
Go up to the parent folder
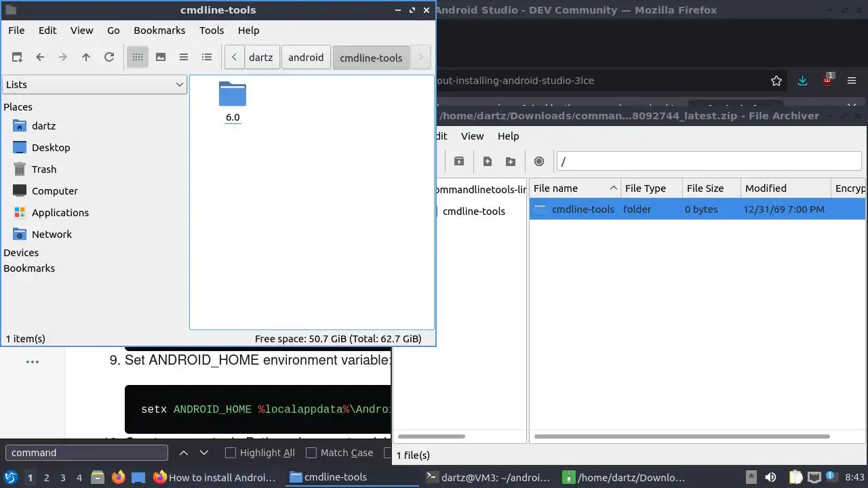(86, 58)
